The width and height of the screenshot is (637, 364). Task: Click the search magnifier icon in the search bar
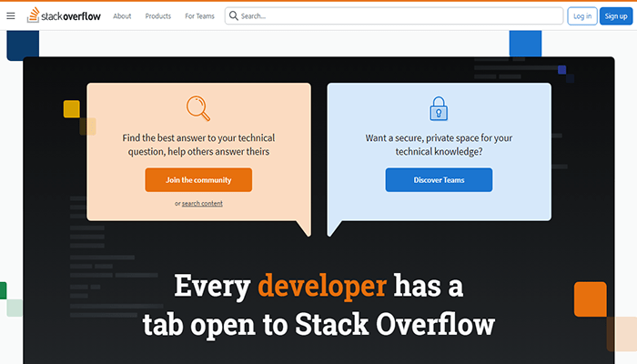(234, 15)
